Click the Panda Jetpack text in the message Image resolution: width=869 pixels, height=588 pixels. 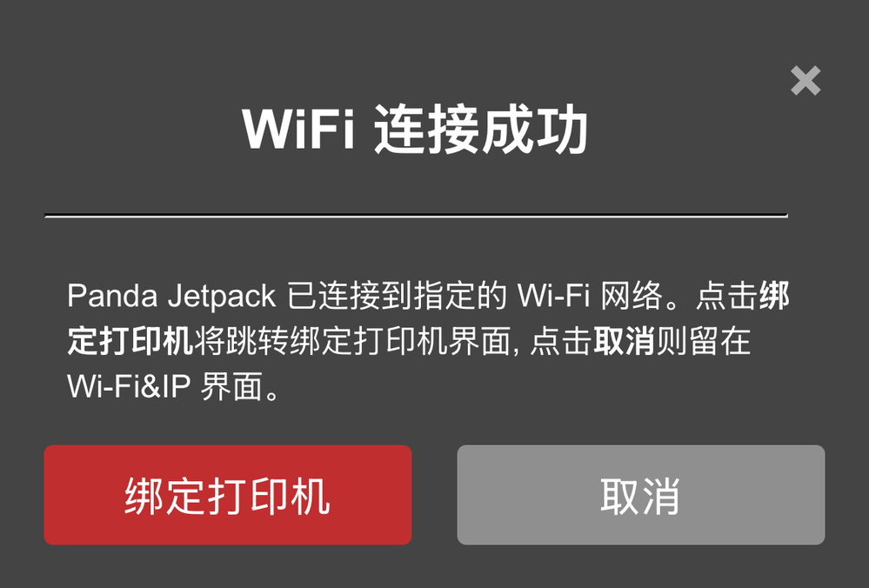171,296
